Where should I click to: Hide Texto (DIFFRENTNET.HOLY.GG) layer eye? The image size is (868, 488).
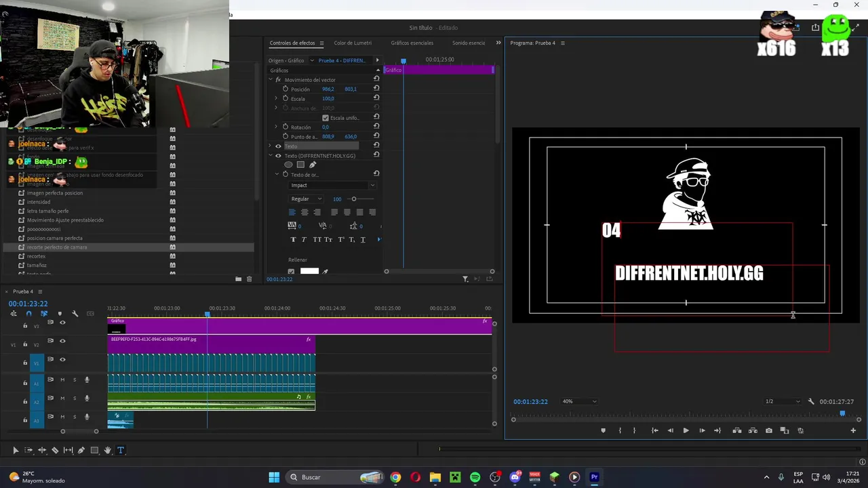pos(278,156)
